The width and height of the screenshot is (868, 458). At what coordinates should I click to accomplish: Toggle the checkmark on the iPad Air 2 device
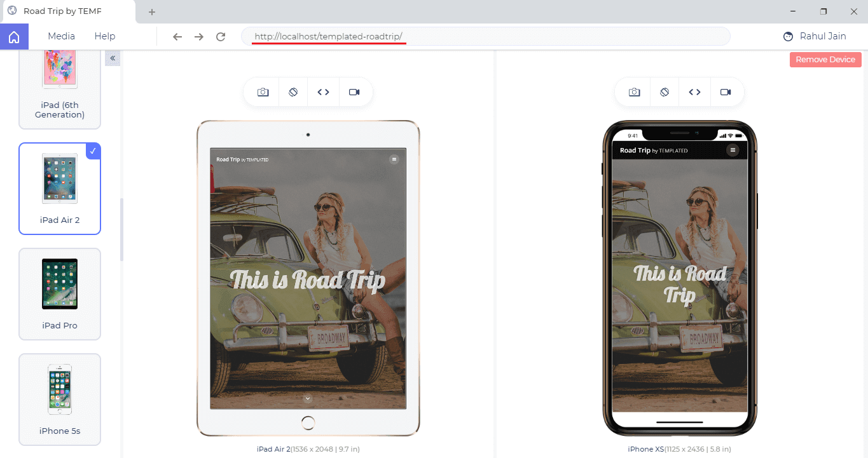click(93, 151)
